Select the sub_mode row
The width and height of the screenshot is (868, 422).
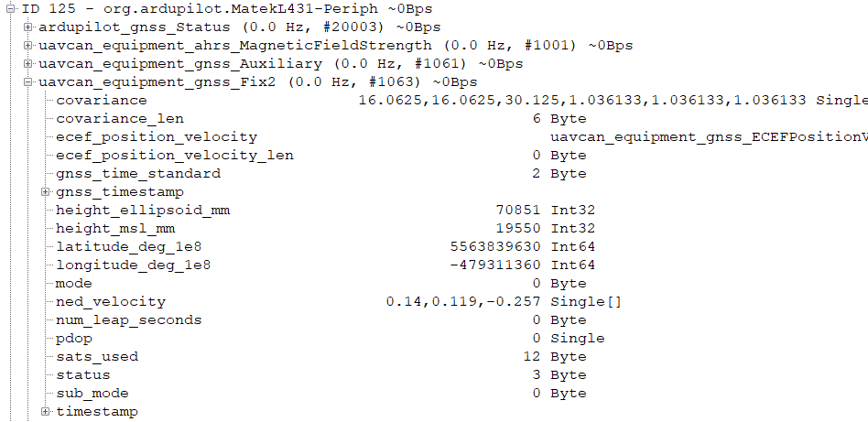(321, 394)
